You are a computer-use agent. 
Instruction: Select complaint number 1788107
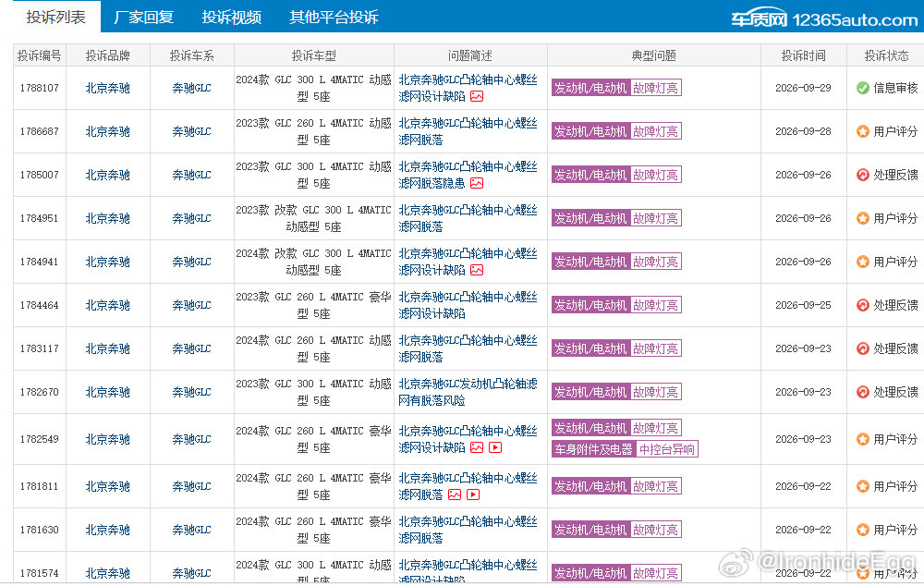40,88
